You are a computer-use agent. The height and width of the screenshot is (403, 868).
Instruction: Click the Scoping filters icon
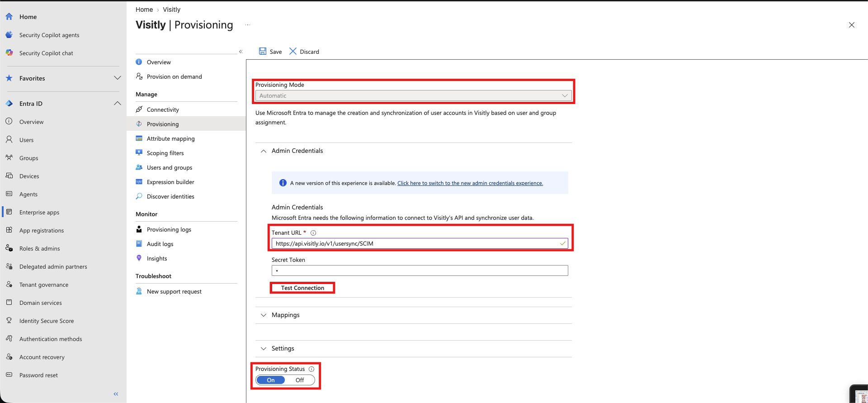click(139, 153)
